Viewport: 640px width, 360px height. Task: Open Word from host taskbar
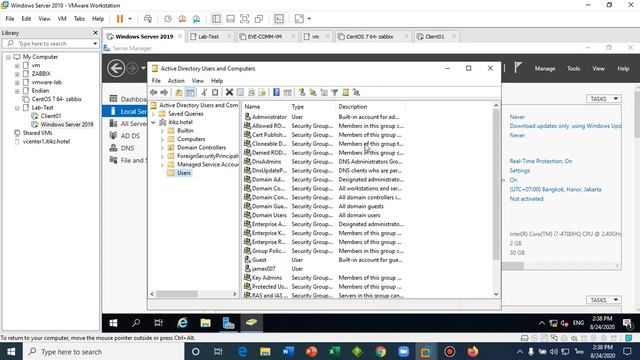click(x=288, y=351)
